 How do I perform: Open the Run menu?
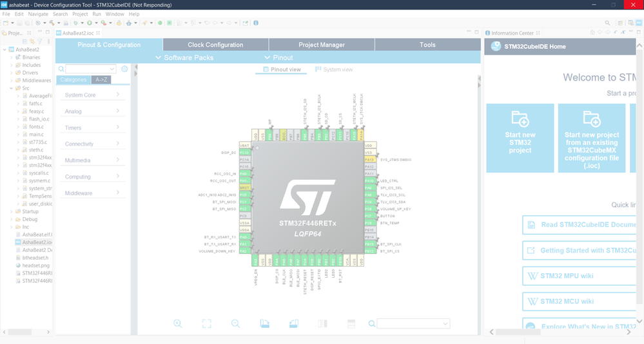pos(97,14)
